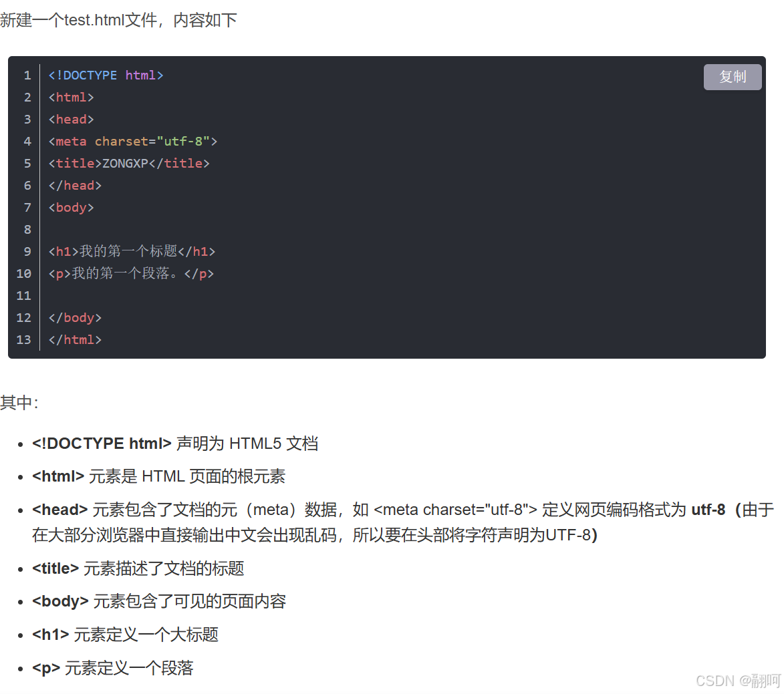Click the <title>ZONGXP</title> code line
Screen dimensions: 784x694
[129, 164]
